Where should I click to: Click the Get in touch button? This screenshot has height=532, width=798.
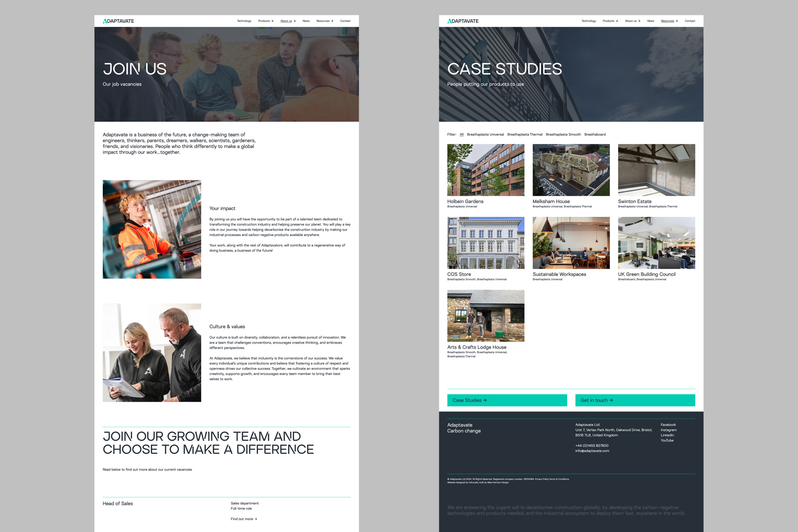point(635,400)
